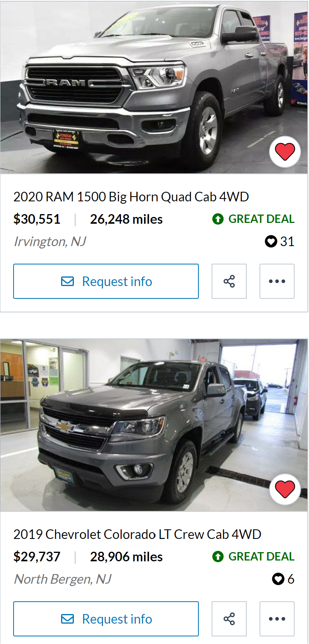The image size is (309, 644).
Task: Open more options for Chevrolet Colorado listing
Action: (x=277, y=619)
